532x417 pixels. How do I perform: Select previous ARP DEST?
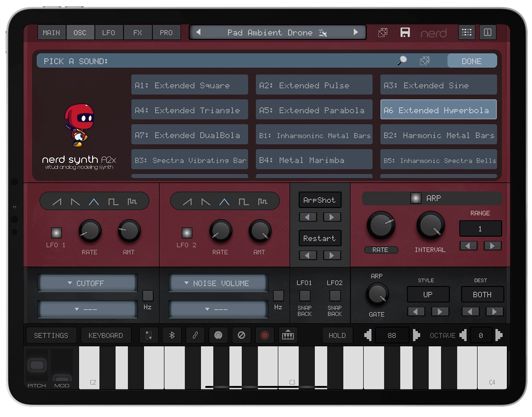470,312
